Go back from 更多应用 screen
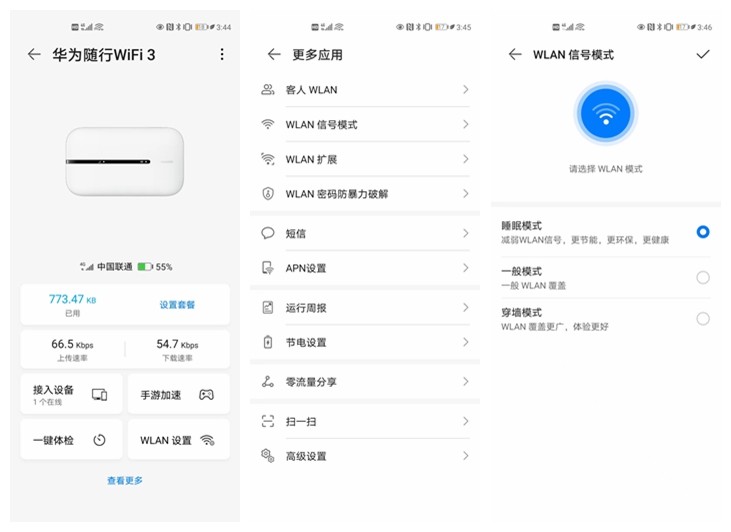Viewport: 731px width, 532px height. click(274, 55)
